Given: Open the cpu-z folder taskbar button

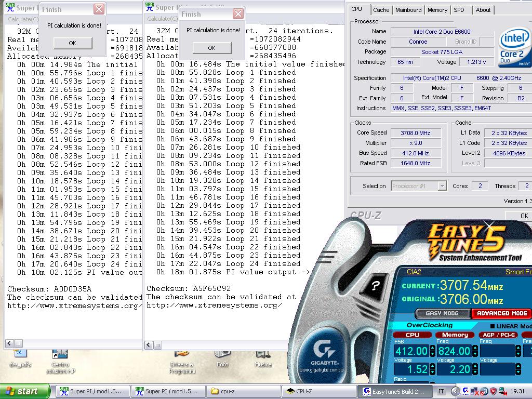Looking at the screenshot, I should [x=244, y=391].
